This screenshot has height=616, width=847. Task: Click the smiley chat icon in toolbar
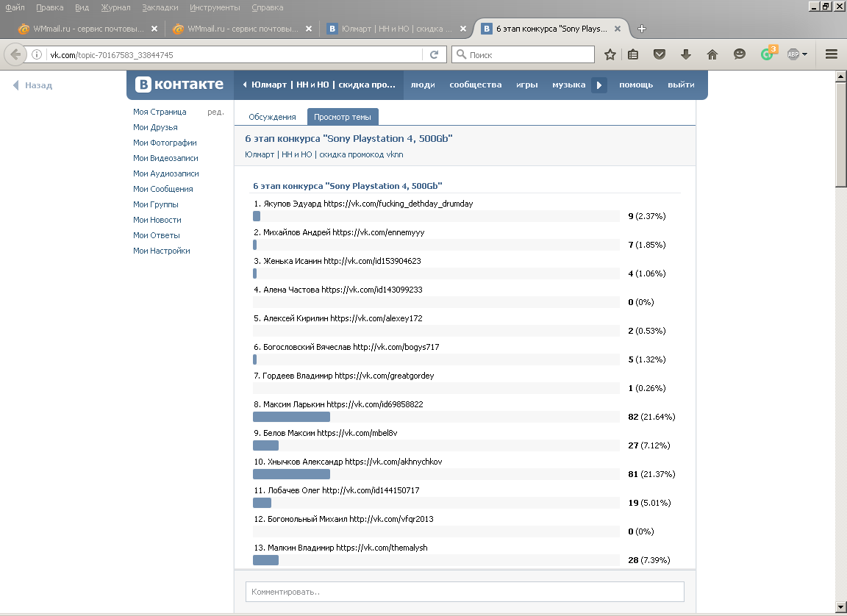pos(740,54)
